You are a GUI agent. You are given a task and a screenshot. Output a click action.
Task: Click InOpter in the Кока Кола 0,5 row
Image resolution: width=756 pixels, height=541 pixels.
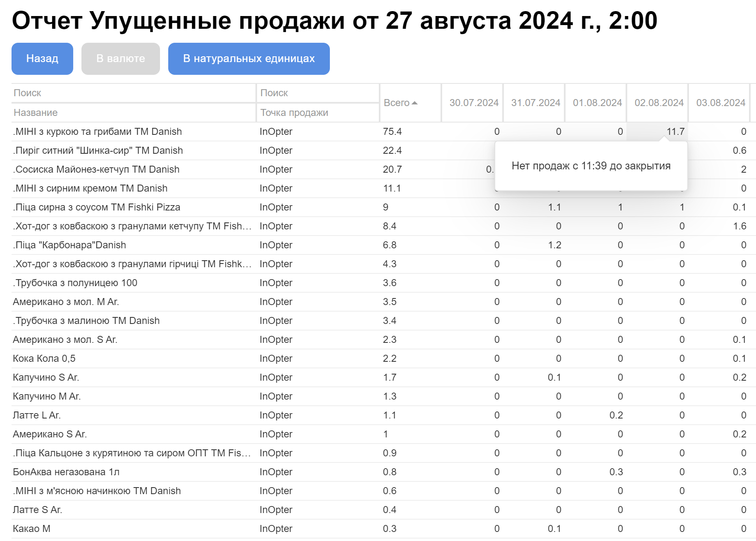[x=276, y=358]
